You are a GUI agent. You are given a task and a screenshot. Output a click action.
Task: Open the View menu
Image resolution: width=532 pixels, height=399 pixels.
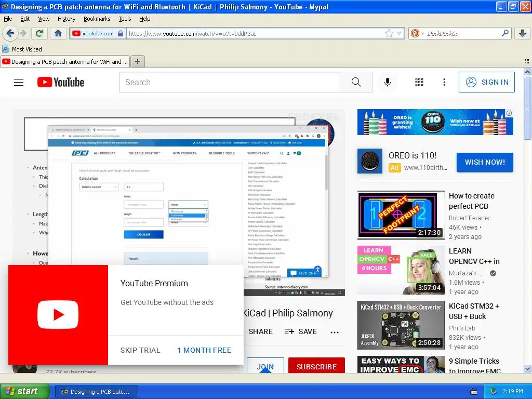coord(44,19)
